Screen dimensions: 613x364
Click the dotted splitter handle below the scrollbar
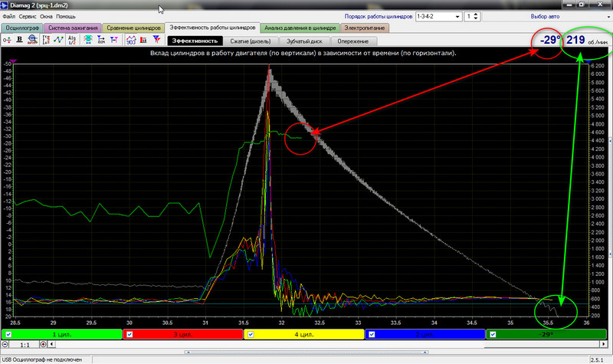point(306,352)
